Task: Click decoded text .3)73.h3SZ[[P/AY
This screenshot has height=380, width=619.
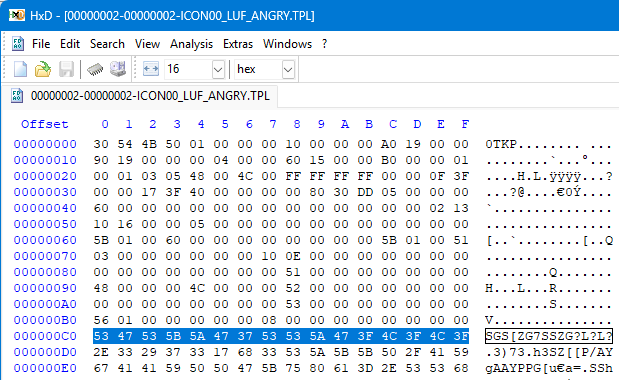Action: (x=549, y=352)
